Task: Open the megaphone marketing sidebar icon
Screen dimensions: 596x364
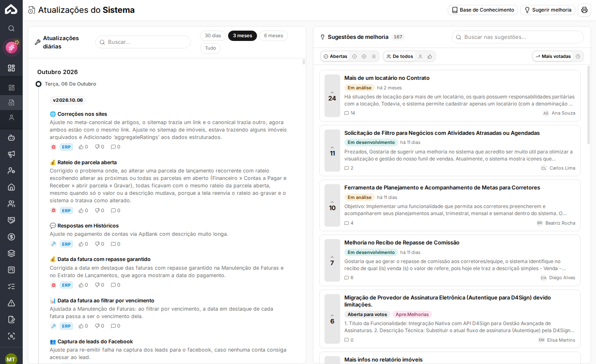Action: (11, 154)
